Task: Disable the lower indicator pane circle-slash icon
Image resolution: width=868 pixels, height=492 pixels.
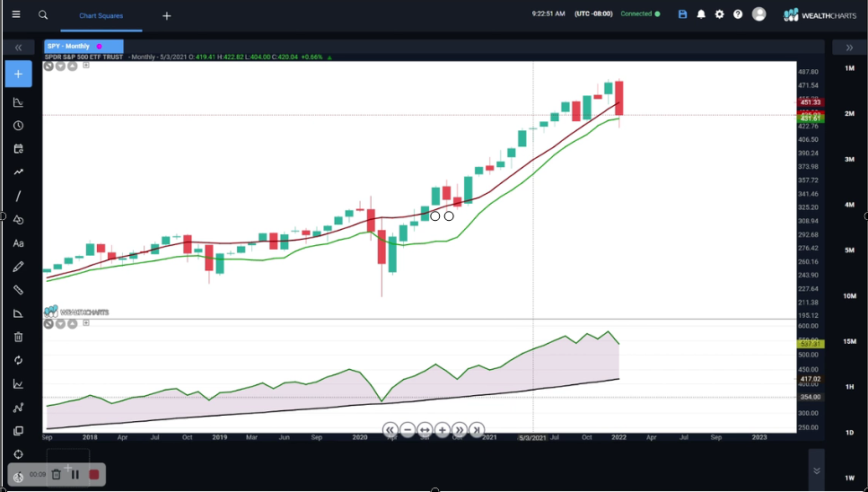Action: (48, 324)
